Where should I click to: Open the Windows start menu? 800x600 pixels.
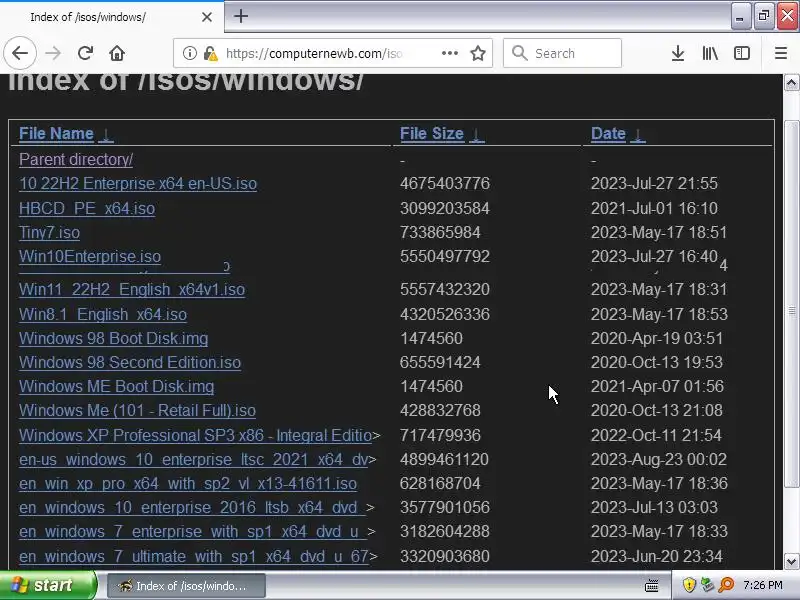pyautogui.click(x=48, y=585)
